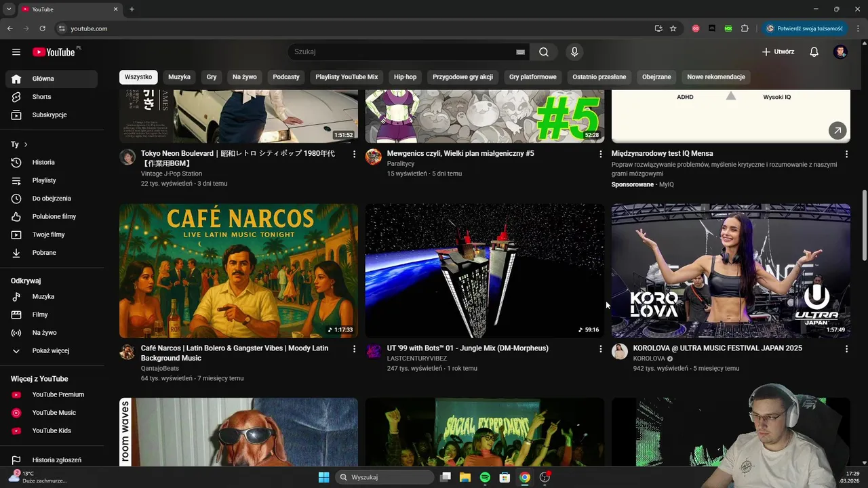Open options menu for KOROLOVA video
The width and height of the screenshot is (868, 488).
coord(846,349)
